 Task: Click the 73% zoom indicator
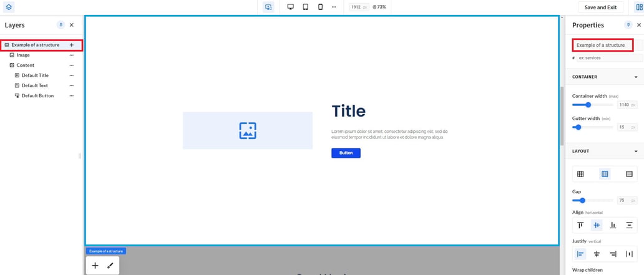tap(379, 7)
